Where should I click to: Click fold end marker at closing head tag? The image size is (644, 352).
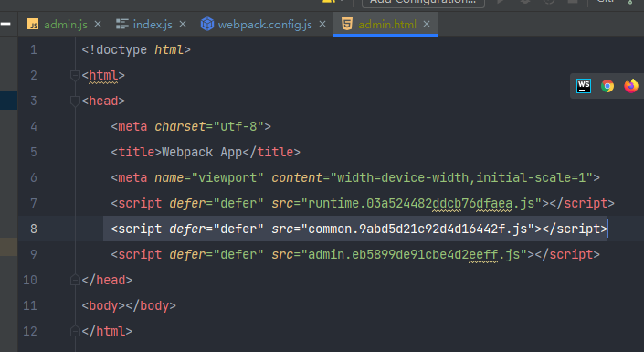tap(75, 280)
